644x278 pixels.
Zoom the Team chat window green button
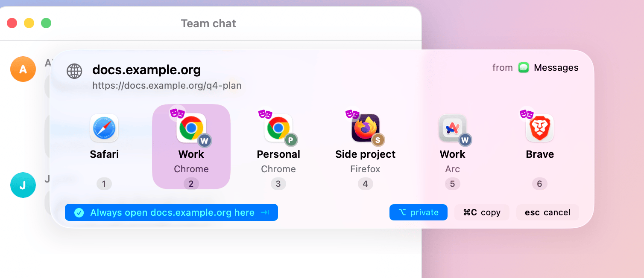pyautogui.click(x=46, y=23)
